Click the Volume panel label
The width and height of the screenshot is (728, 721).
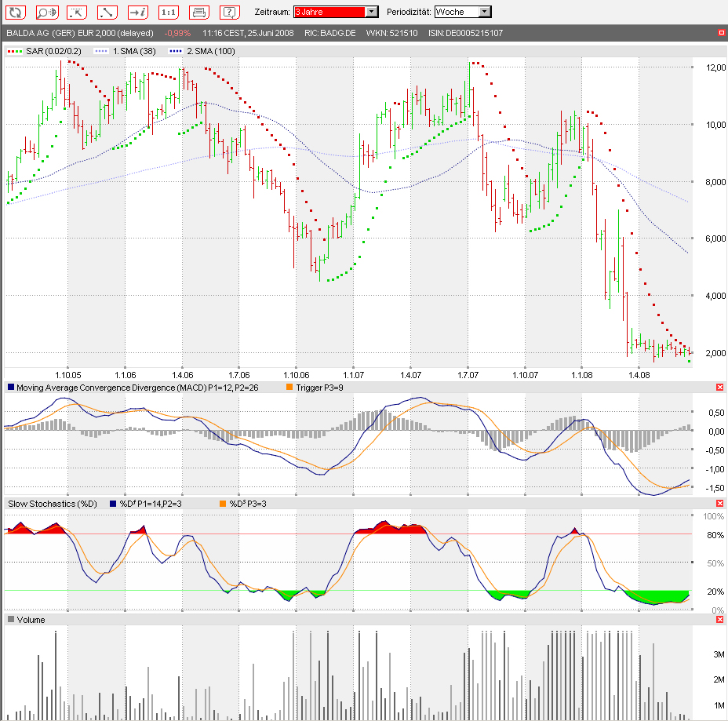pyautogui.click(x=27, y=620)
